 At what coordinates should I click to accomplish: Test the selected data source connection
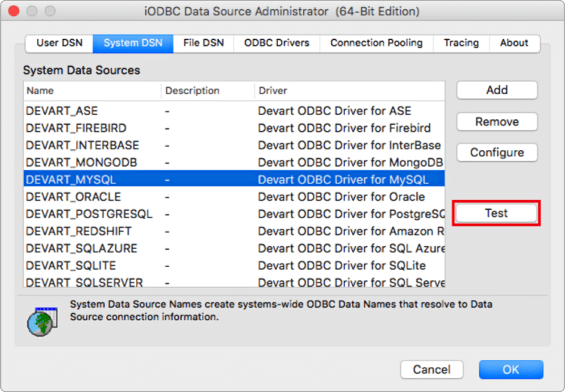[x=497, y=213]
